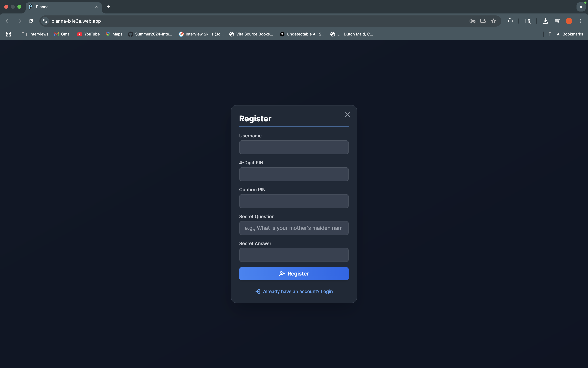This screenshot has width=588, height=368.
Task: Open the Extensions puzzle icon
Action: pyautogui.click(x=510, y=21)
